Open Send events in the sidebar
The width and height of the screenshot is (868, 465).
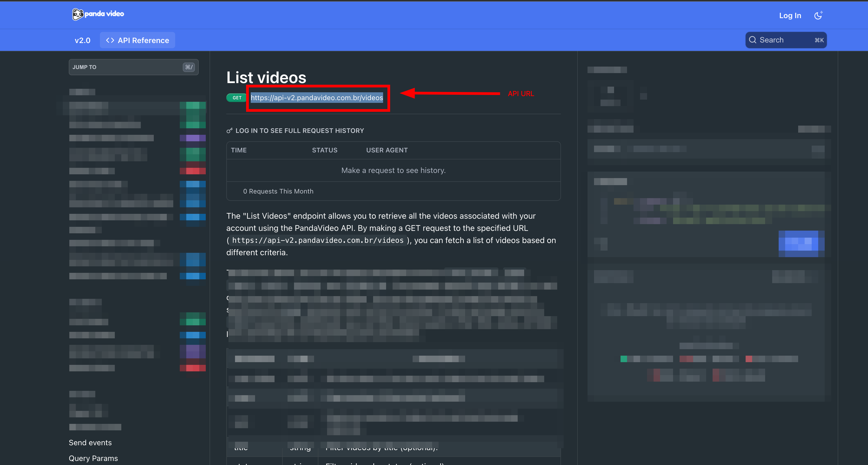pos(90,443)
